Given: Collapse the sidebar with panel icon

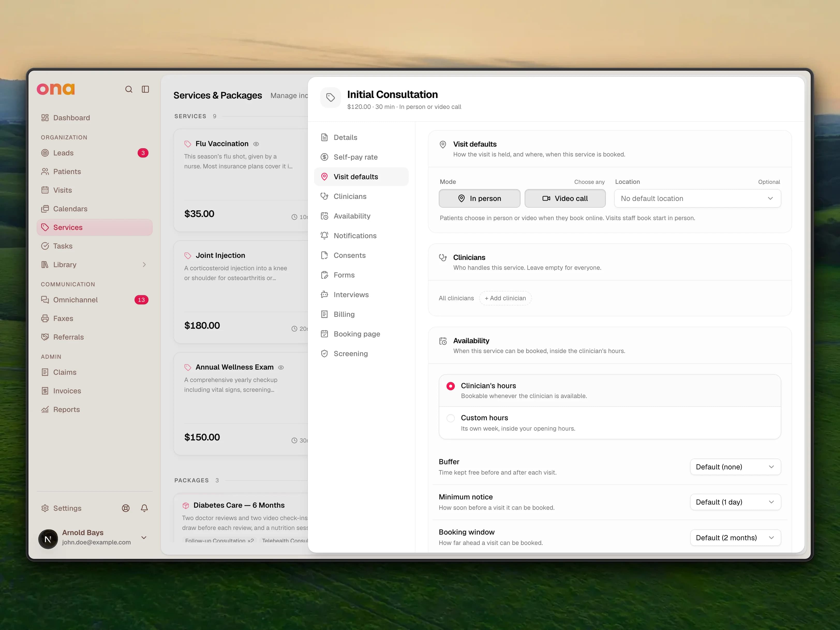Looking at the screenshot, I should pyautogui.click(x=145, y=89).
